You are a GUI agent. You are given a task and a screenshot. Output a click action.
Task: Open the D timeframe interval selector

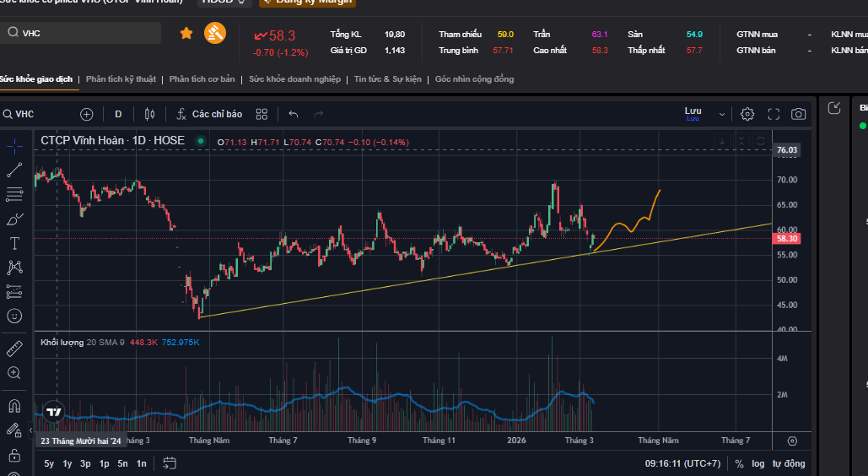tap(118, 114)
